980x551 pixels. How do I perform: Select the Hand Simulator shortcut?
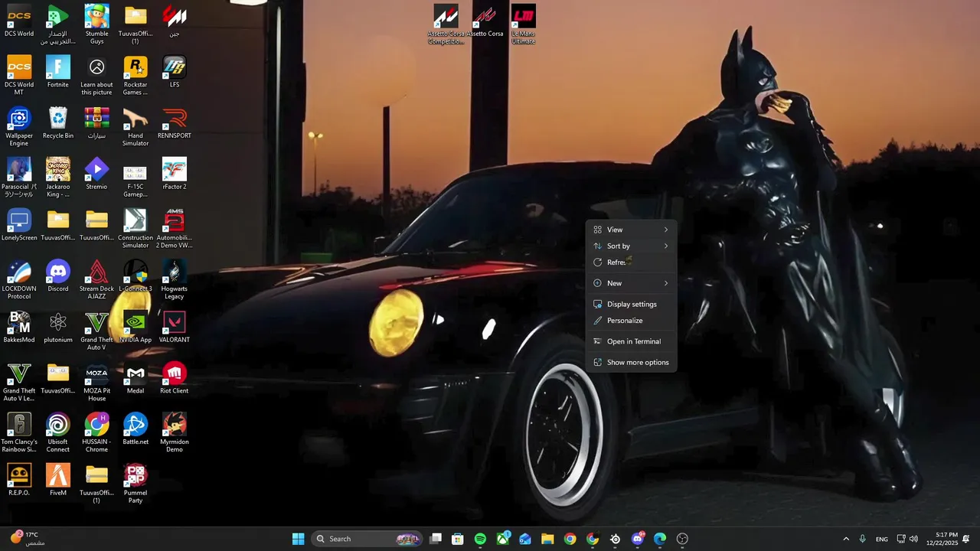(136, 126)
